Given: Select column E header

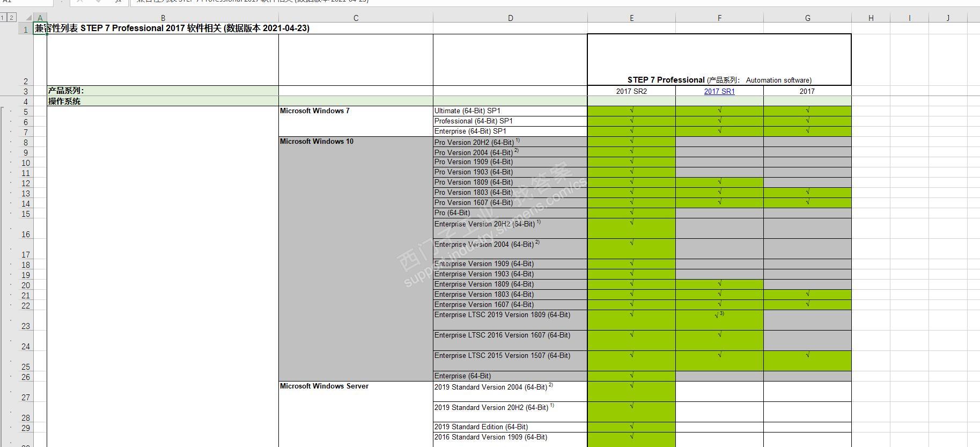Looking at the screenshot, I should [x=631, y=18].
